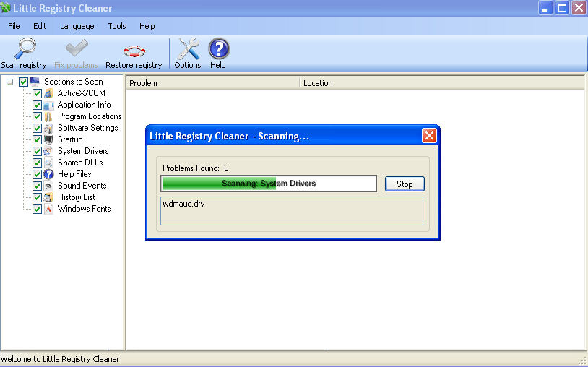Close the Scanning dialog

click(429, 136)
